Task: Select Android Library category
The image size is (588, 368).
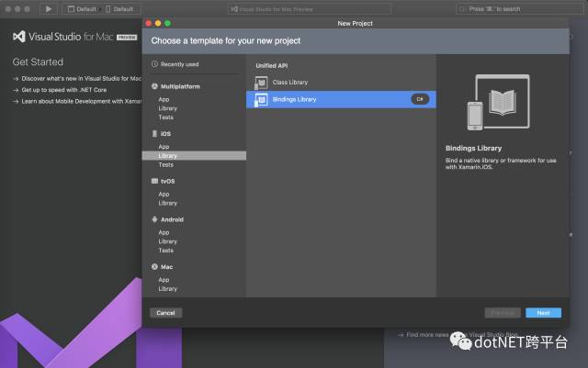Action: pos(167,241)
